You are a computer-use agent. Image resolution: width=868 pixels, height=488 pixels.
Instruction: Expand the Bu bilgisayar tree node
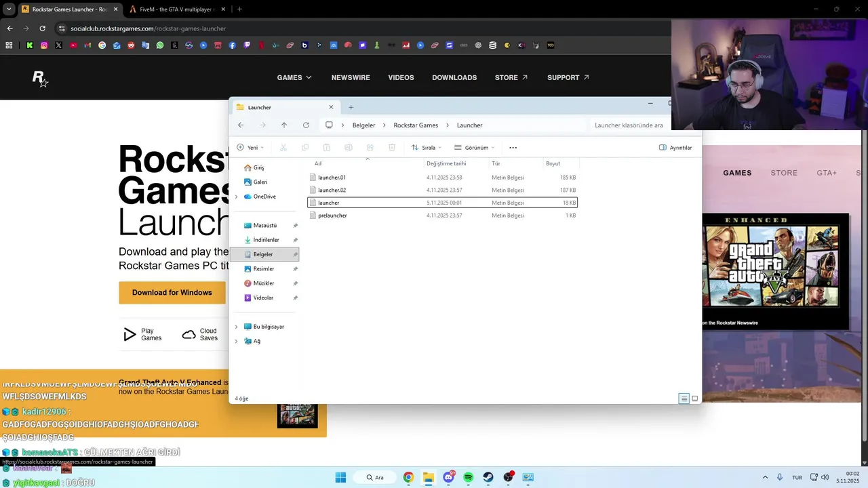tap(236, 327)
